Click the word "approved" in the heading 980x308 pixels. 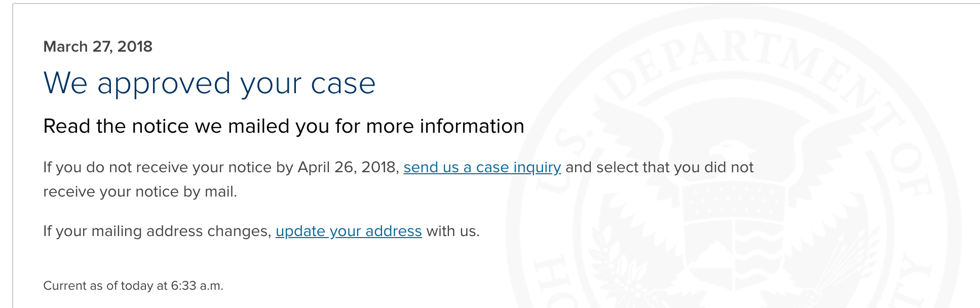[164, 84]
